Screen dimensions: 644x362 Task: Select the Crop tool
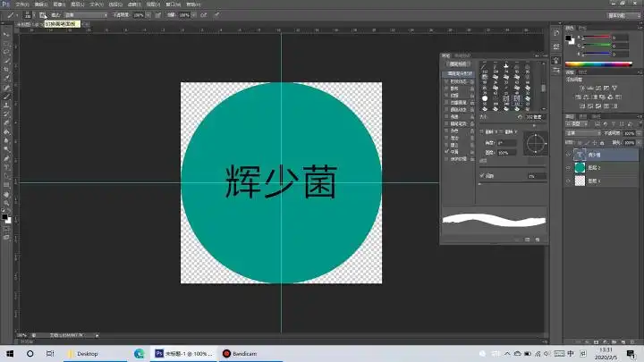click(x=6, y=69)
